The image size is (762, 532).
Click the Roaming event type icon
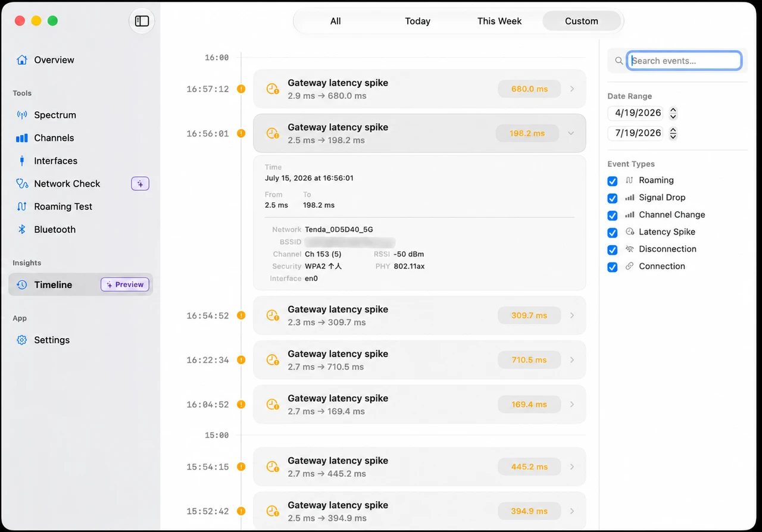click(630, 180)
